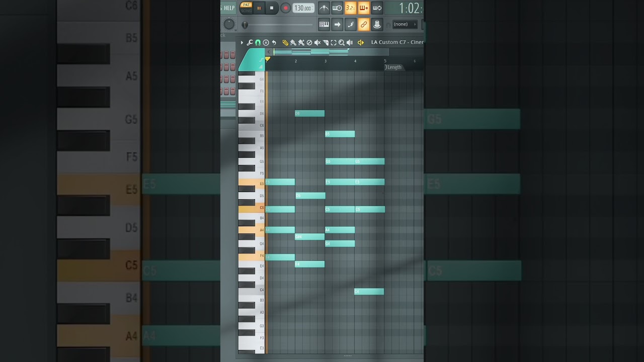This screenshot has width=644, height=362.
Task: Click the multilink to controllers knob icon
Action: click(376, 24)
